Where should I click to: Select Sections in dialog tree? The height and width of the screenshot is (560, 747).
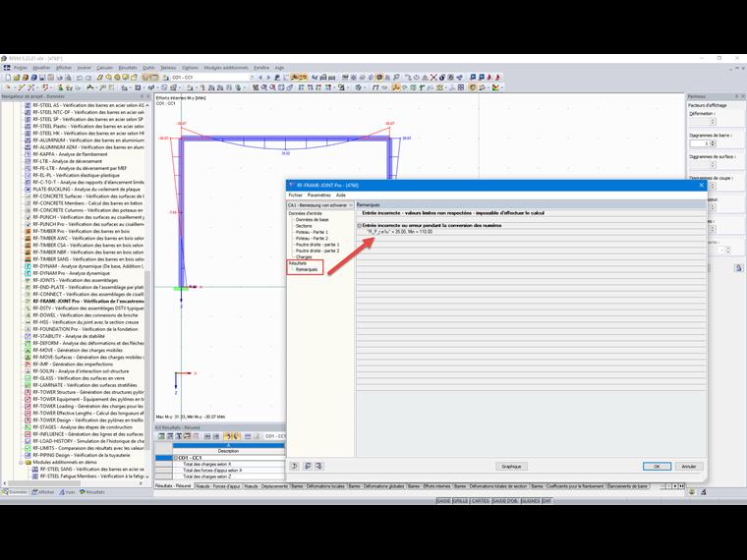304,226
